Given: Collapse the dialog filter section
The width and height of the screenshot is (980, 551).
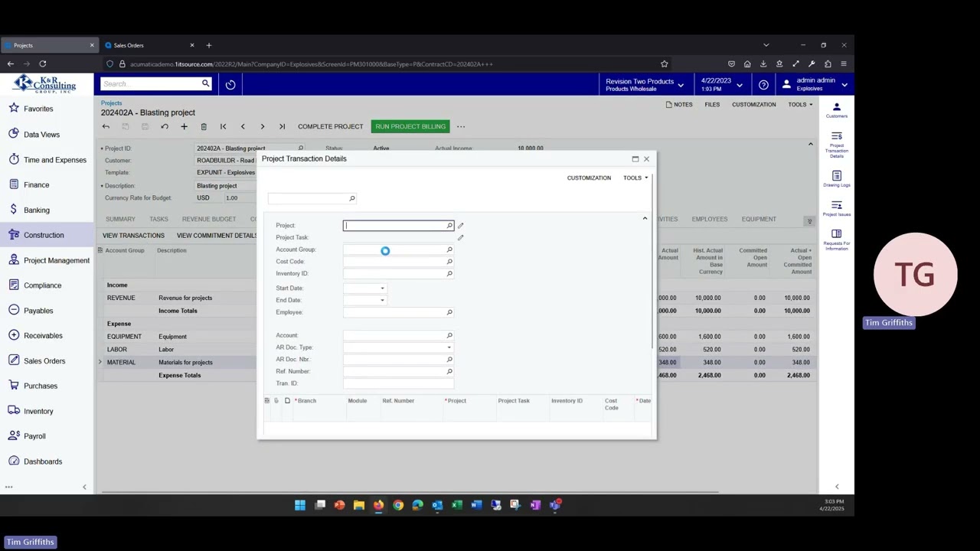Looking at the screenshot, I should point(645,219).
